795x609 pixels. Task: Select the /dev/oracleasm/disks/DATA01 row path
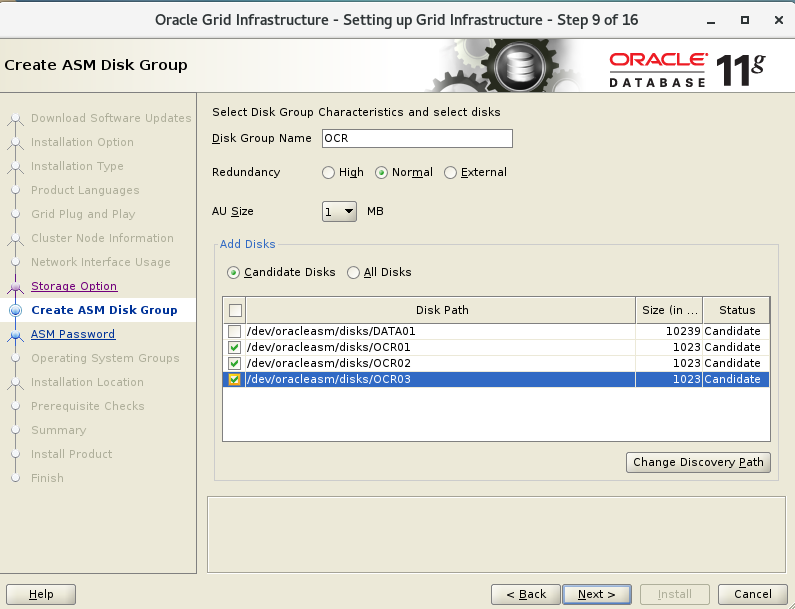click(x=331, y=332)
